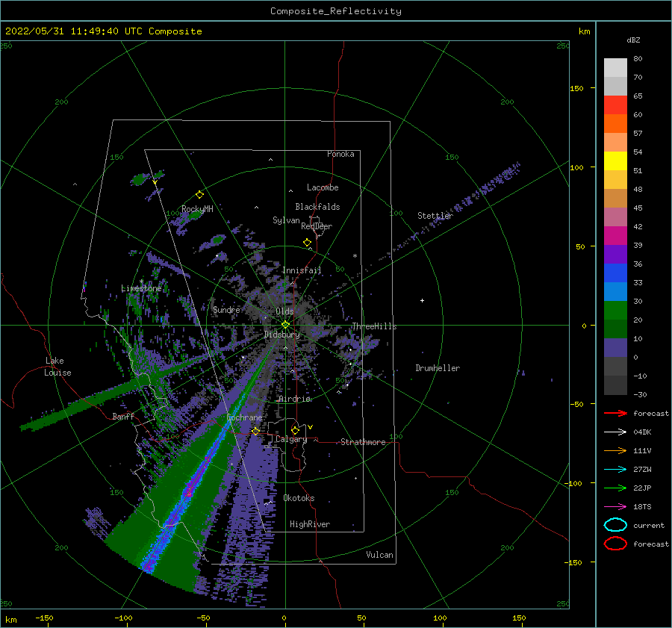Select the 'Okotoks' city label
672x628 pixels.
(x=299, y=498)
